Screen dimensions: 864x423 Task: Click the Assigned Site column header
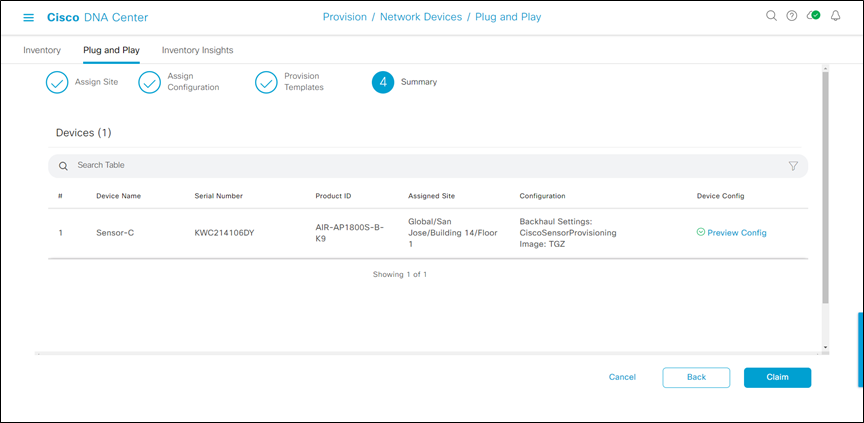431,196
